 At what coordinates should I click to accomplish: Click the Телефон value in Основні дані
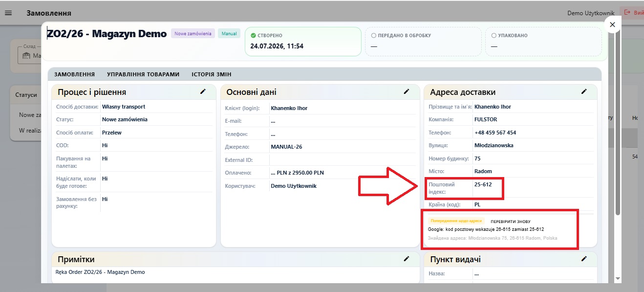pyautogui.click(x=273, y=134)
